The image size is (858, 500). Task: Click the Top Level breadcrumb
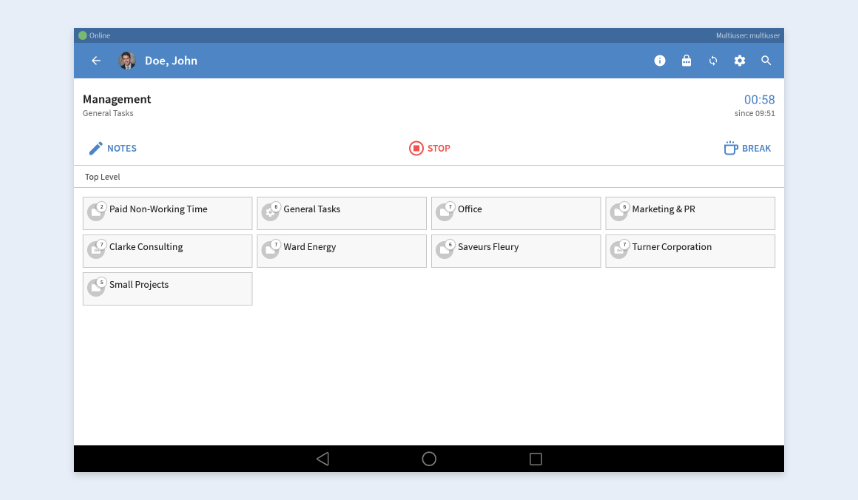click(x=102, y=177)
